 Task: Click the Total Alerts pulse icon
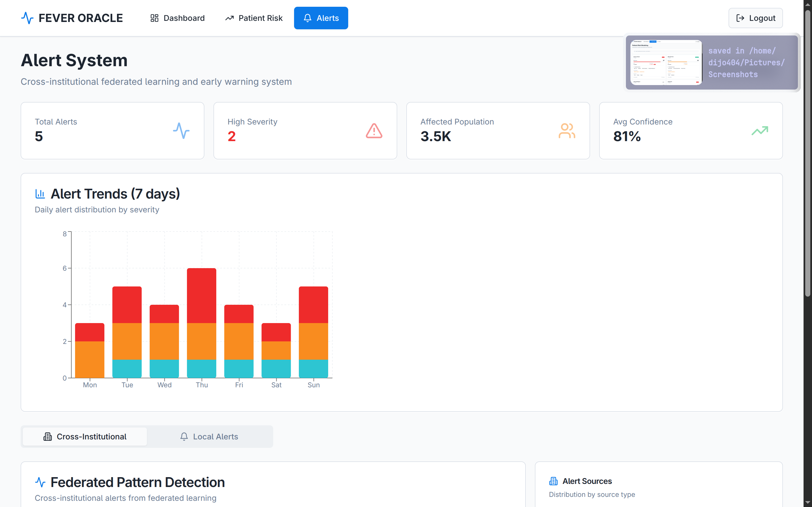pos(181,131)
